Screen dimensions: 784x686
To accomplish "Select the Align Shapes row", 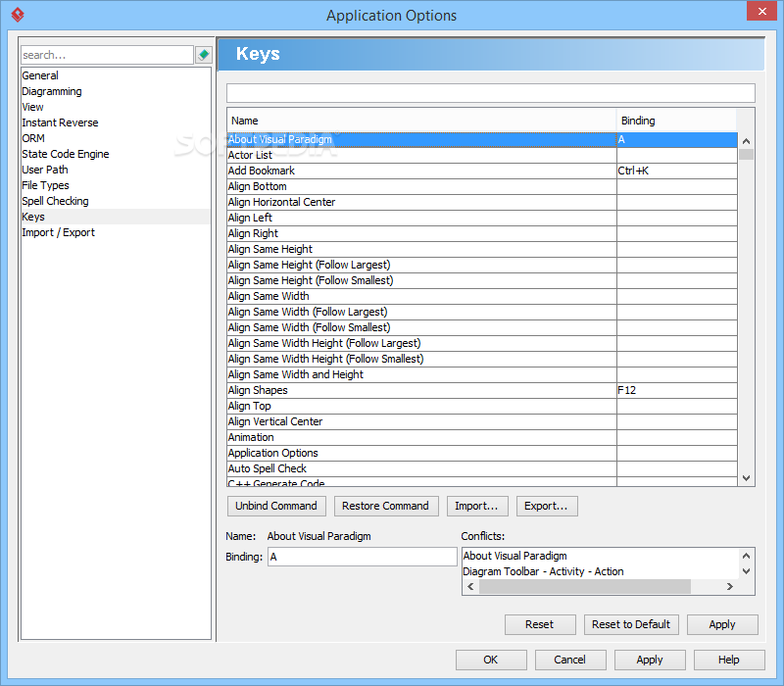I will click(482, 390).
